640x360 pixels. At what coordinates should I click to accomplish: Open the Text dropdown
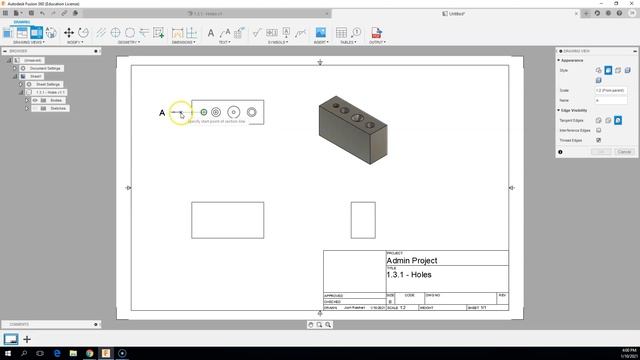pos(224,42)
